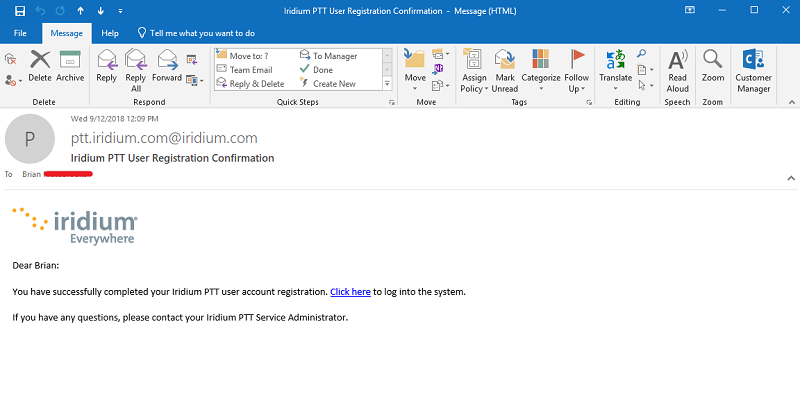Image resolution: width=800 pixels, height=417 pixels.
Task: Click the Iridium Everywhere logo image
Action: coord(75,226)
